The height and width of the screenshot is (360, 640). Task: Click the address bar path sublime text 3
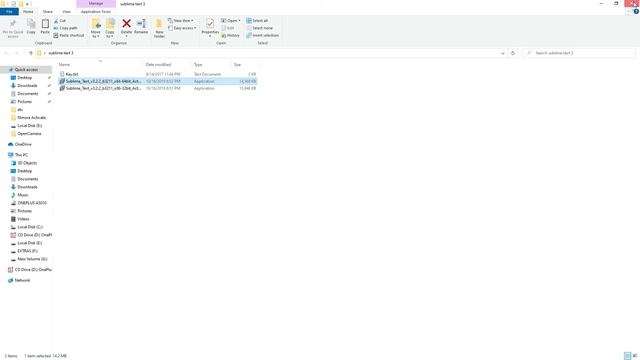(61, 53)
